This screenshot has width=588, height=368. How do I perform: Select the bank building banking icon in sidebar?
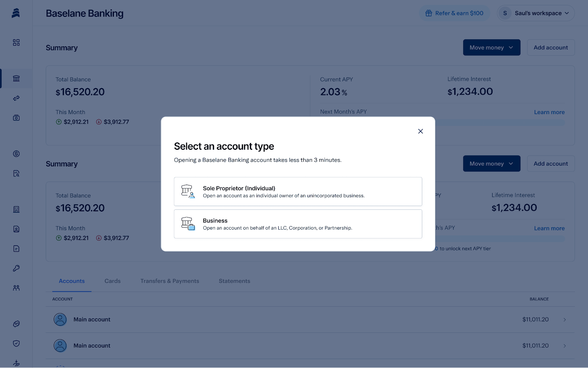tap(16, 78)
